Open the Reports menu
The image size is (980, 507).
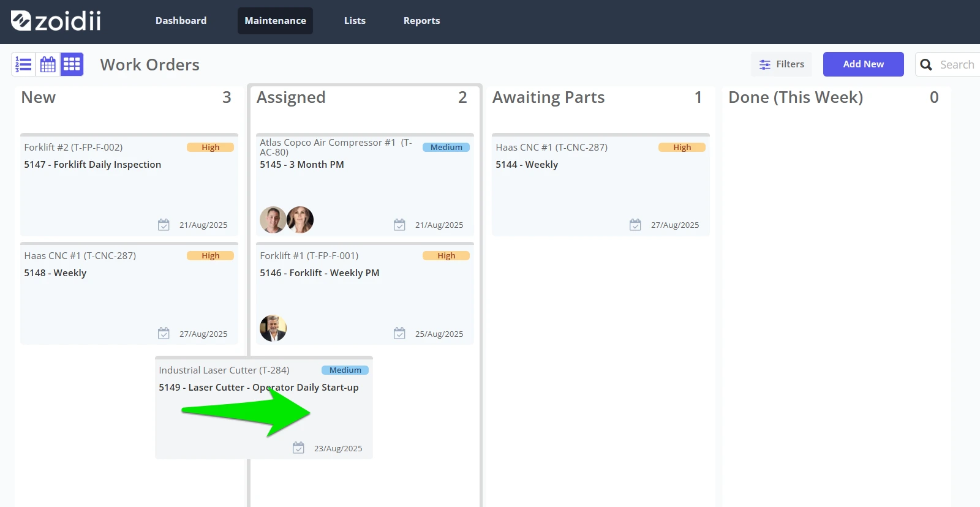pyautogui.click(x=421, y=21)
